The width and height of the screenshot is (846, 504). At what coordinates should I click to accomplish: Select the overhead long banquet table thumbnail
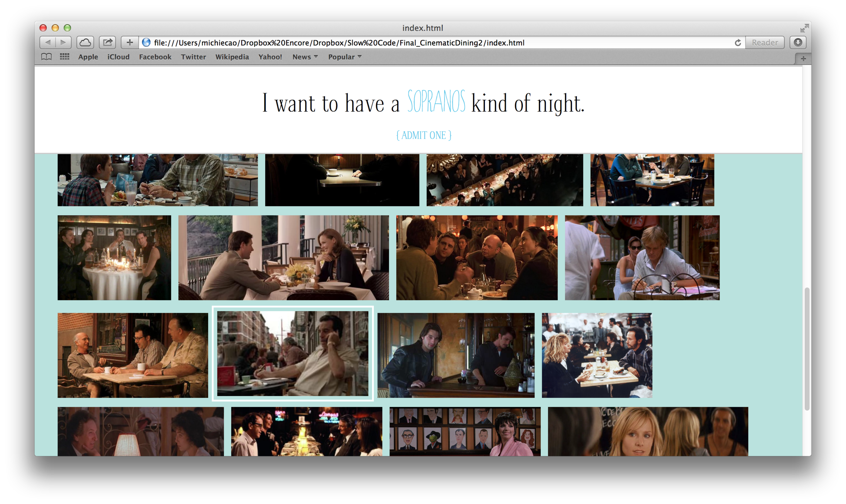[x=505, y=180]
